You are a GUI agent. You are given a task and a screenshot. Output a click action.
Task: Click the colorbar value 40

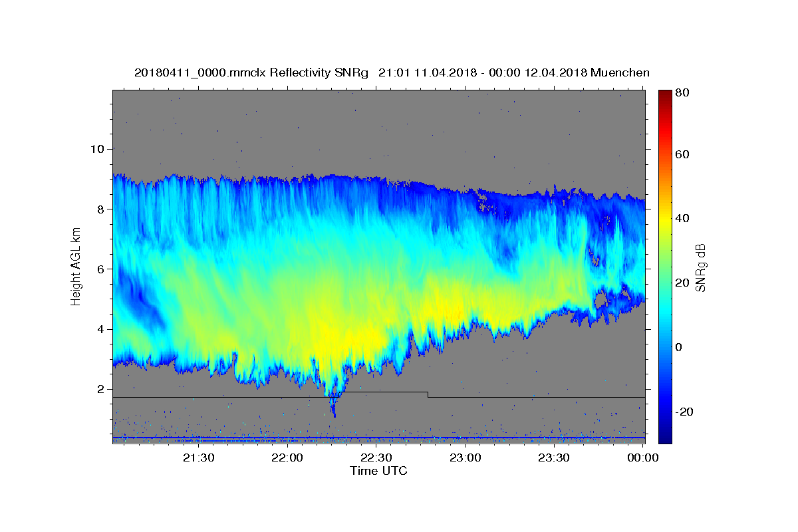tap(683, 219)
